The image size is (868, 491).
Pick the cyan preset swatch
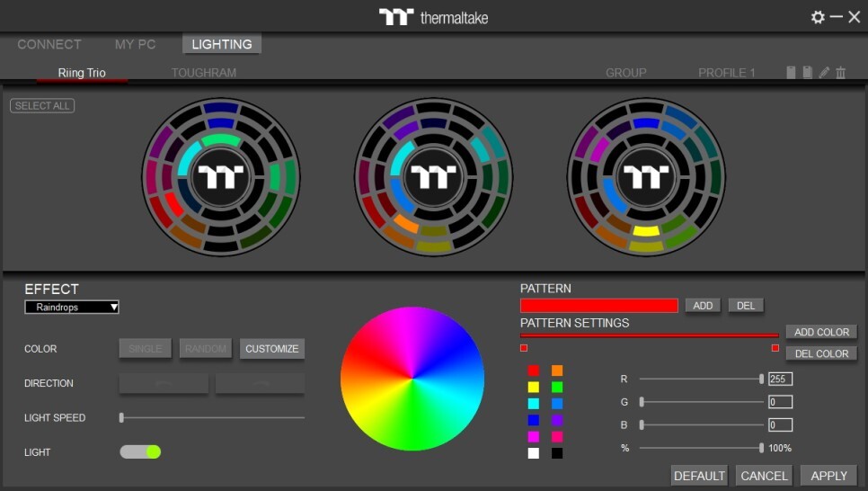tap(534, 404)
